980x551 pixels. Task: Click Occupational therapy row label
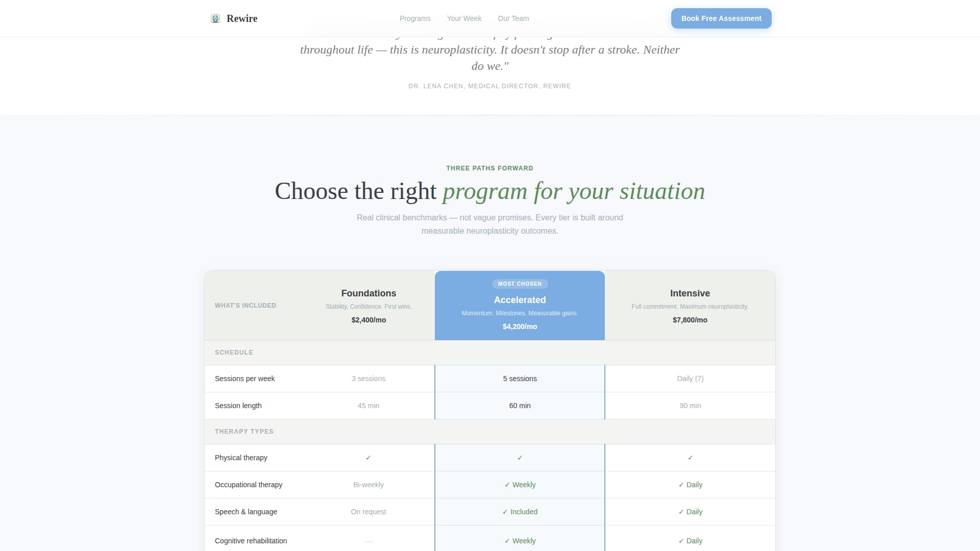pos(249,485)
